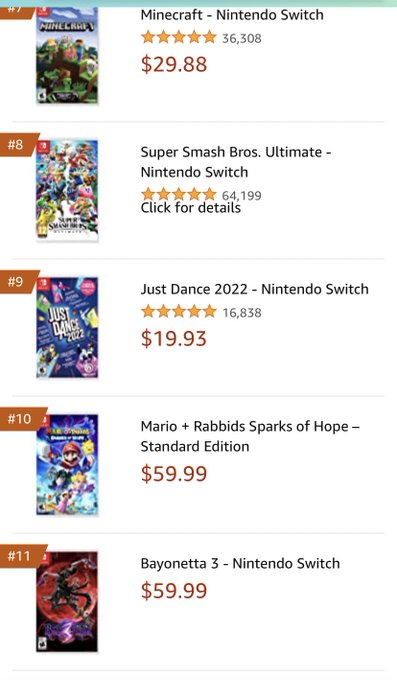
Task: Open the 64,199 reviews count link
Action: click(x=242, y=196)
